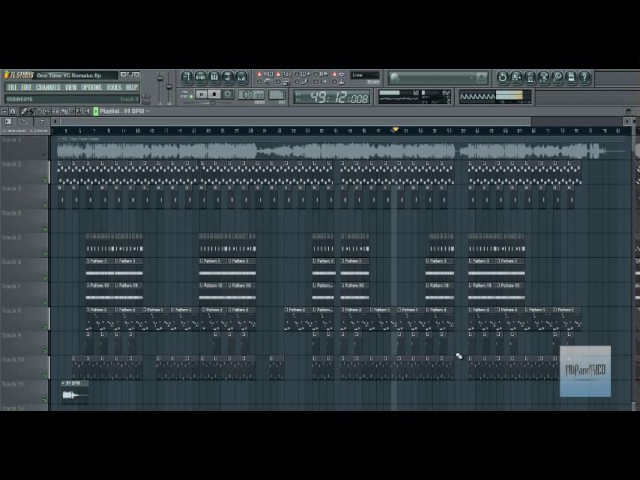
Task: Click the Record transport button
Action: point(228,94)
